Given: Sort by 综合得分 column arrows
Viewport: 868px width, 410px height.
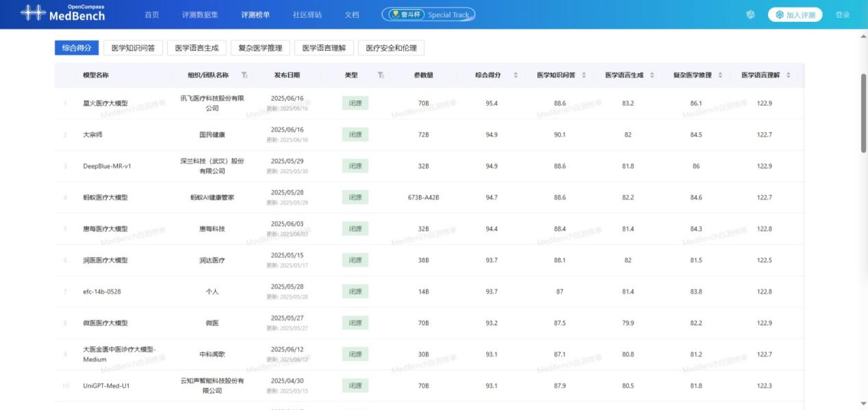Looking at the screenshot, I should (515, 75).
